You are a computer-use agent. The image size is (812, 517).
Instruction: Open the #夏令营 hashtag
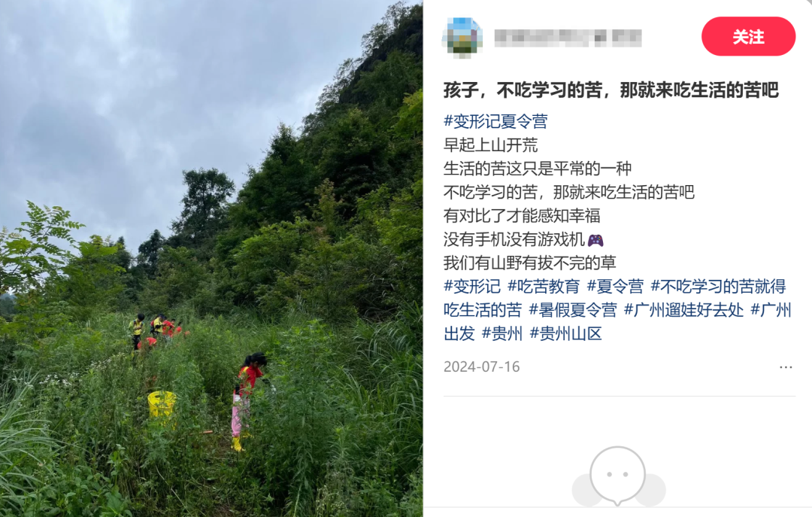tap(615, 286)
